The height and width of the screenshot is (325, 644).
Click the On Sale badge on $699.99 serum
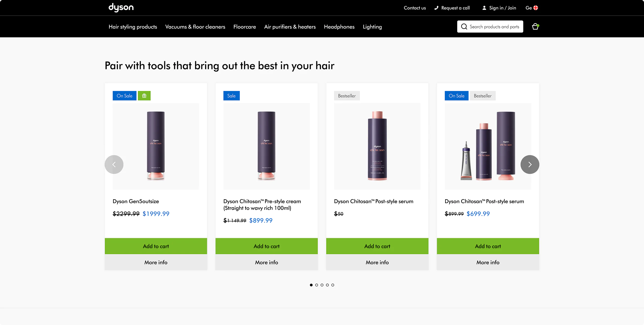click(456, 96)
